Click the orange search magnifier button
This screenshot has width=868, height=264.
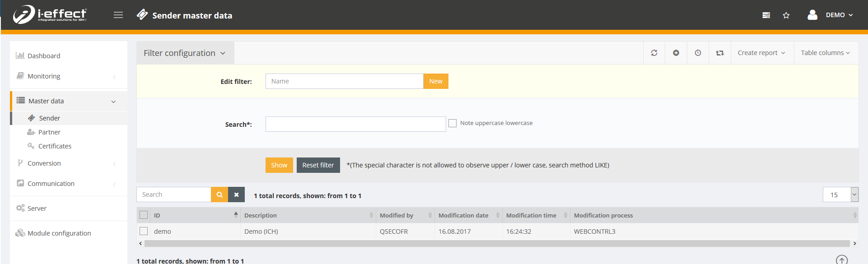tap(219, 195)
